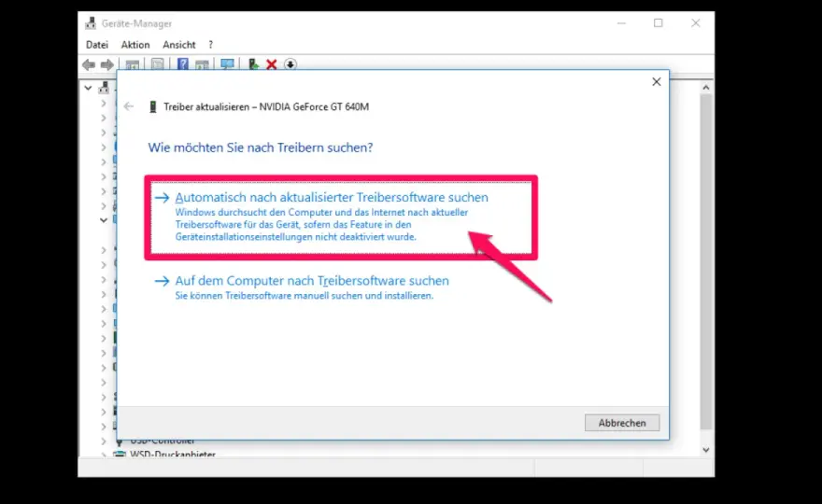Screen dimensions: 822x504
Task: Minimize the Geräte-Manager window
Action: [621, 23]
